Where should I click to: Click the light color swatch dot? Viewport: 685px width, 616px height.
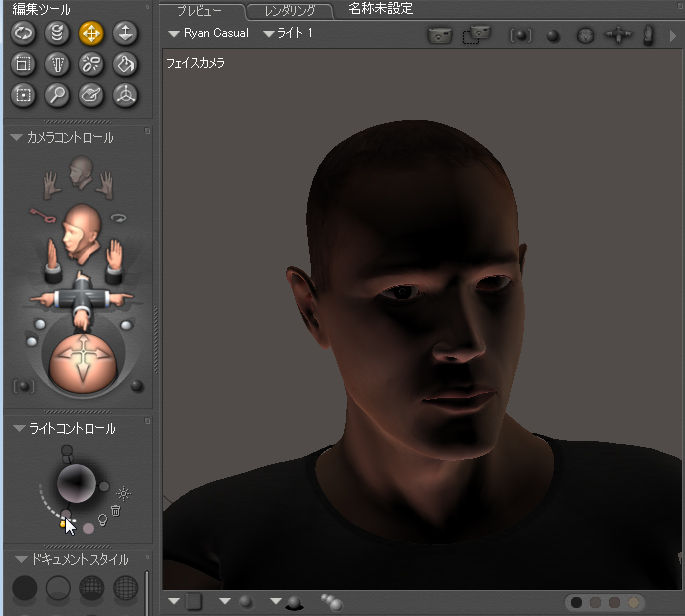[88, 526]
